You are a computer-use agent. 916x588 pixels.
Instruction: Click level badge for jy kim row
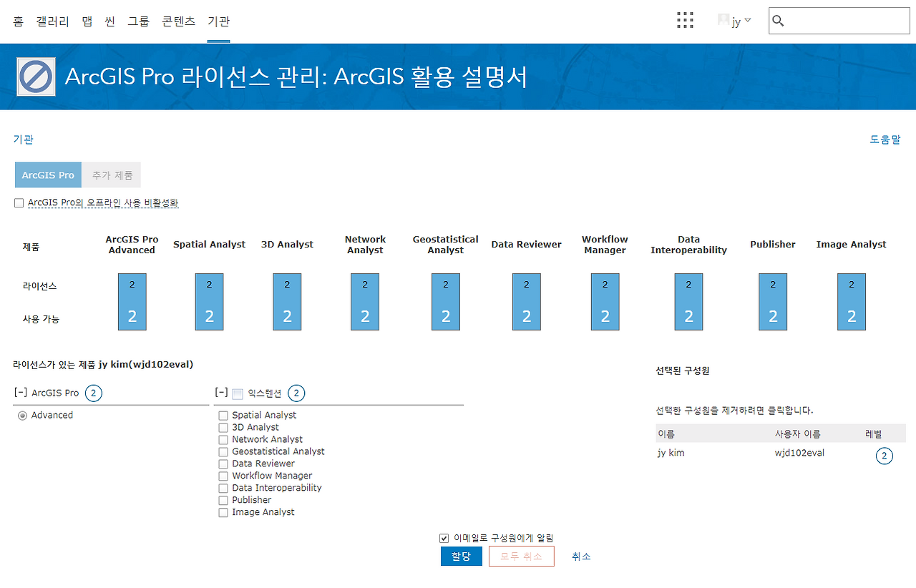pyautogui.click(x=885, y=456)
